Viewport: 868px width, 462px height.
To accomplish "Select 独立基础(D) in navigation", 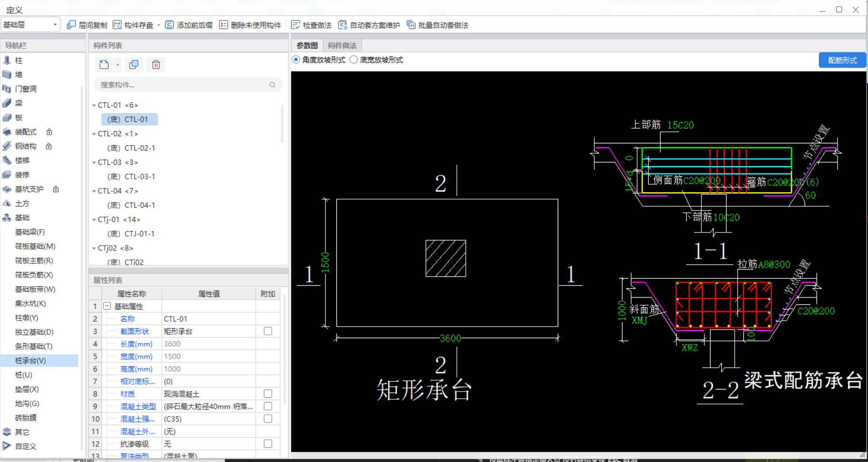I will [34, 332].
